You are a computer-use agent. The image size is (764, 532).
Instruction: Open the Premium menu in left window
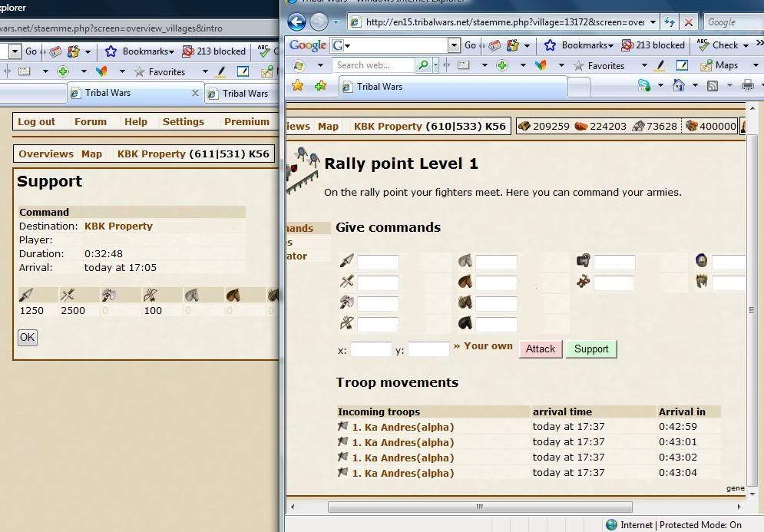[x=246, y=122]
